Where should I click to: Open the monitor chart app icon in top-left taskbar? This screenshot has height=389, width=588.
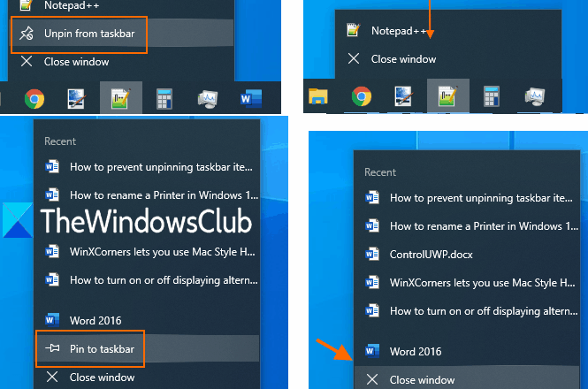208,99
